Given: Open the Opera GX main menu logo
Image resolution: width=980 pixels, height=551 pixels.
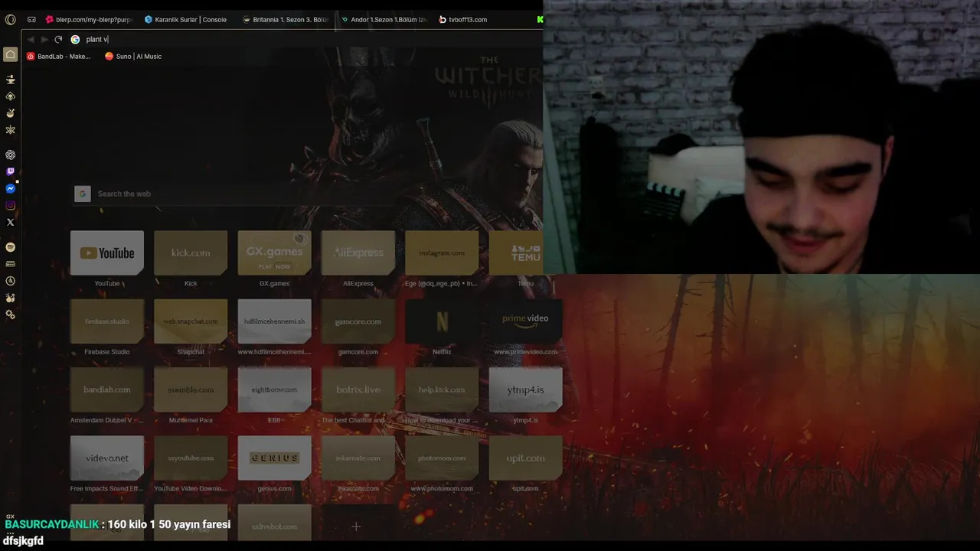Looking at the screenshot, I should (10, 19).
